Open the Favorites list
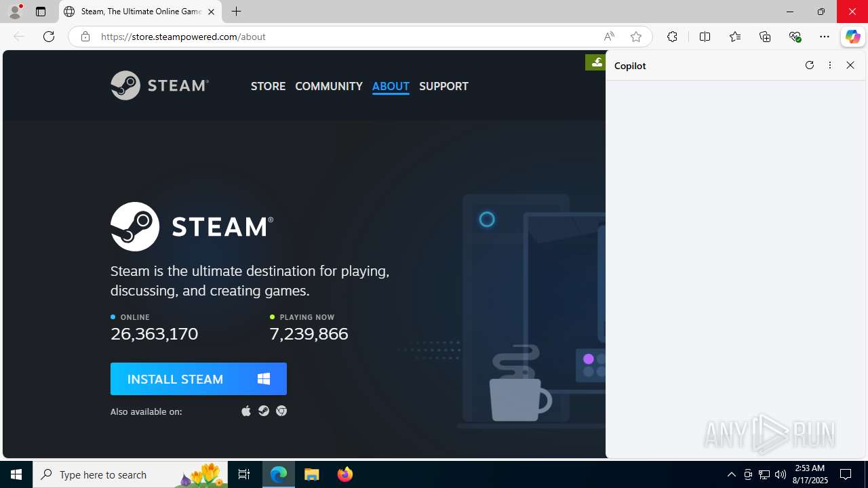 click(x=735, y=37)
